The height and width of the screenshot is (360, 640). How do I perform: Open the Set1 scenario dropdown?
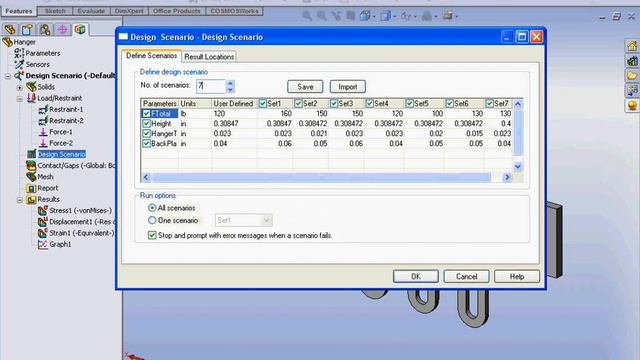243,220
